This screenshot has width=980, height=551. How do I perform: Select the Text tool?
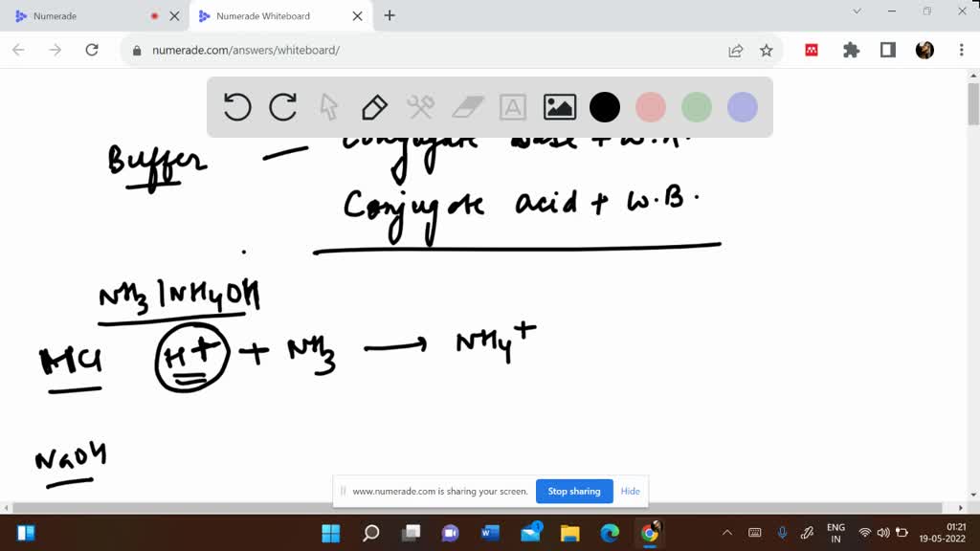coord(512,107)
